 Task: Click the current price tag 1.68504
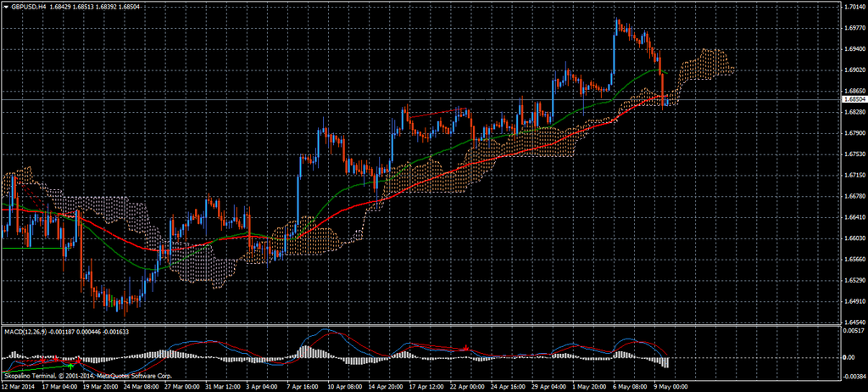click(853, 99)
